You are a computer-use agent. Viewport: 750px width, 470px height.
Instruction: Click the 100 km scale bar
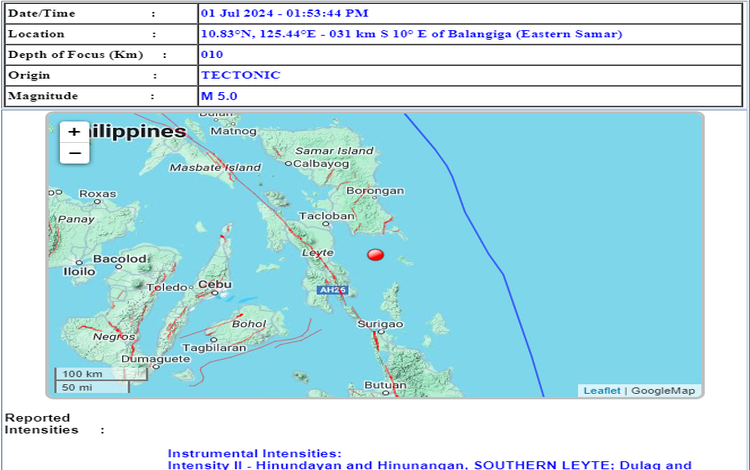point(101,374)
